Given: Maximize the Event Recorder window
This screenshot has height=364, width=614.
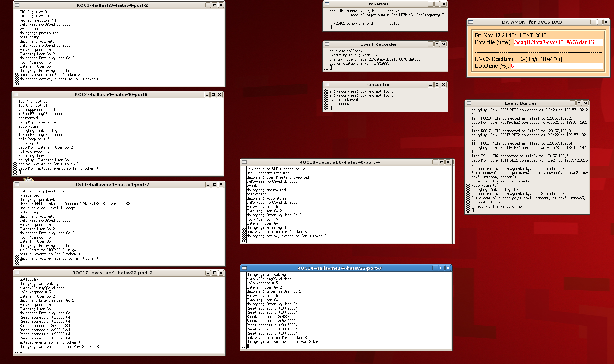Looking at the screenshot, I should 437,44.
